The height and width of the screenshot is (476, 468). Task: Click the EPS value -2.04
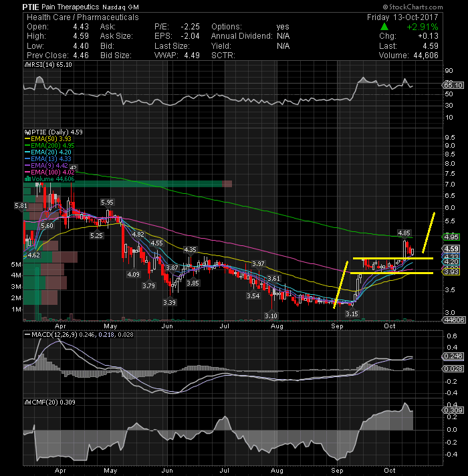[191, 36]
